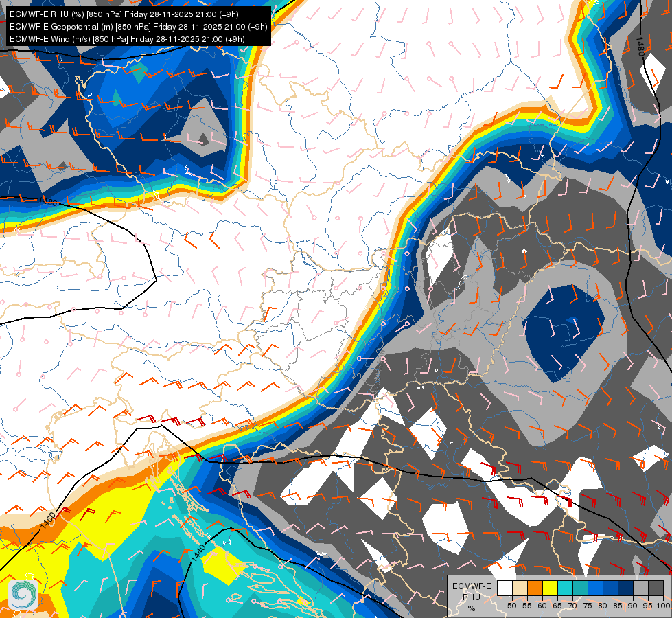Image resolution: width=672 pixels, height=618 pixels.
Task: Click the yellow 60-65 legend swatch
Action: pos(551,588)
